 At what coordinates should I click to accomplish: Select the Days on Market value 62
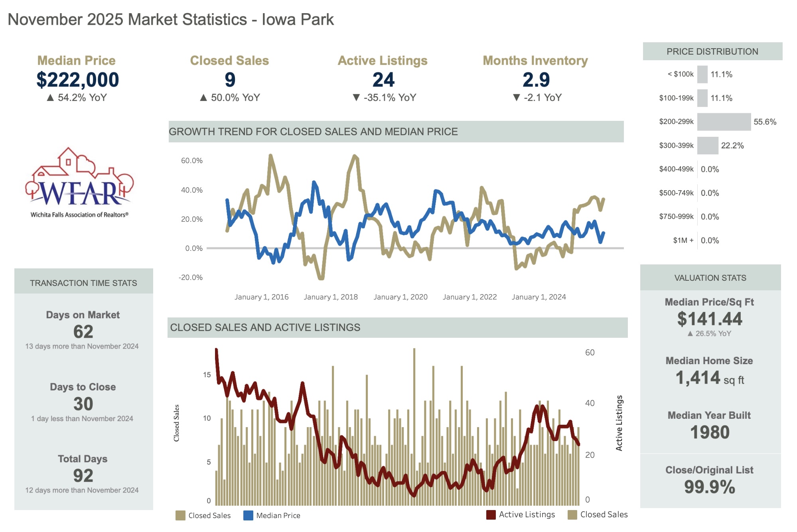83,332
